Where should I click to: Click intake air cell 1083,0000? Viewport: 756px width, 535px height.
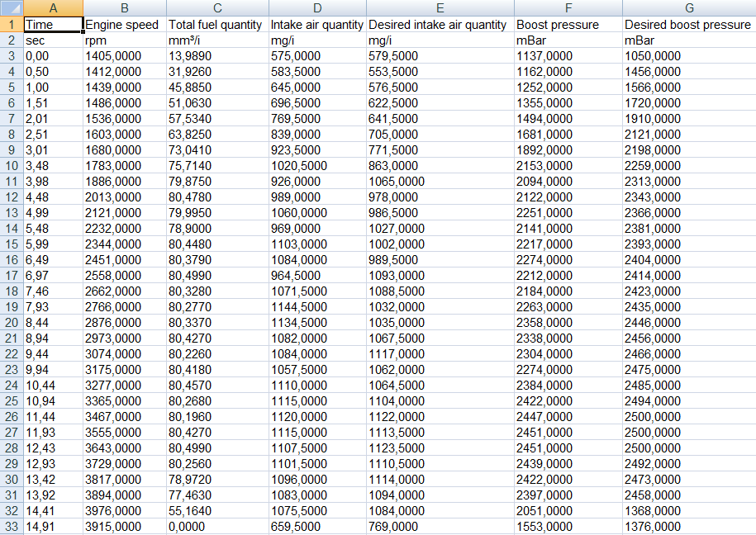click(317, 495)
